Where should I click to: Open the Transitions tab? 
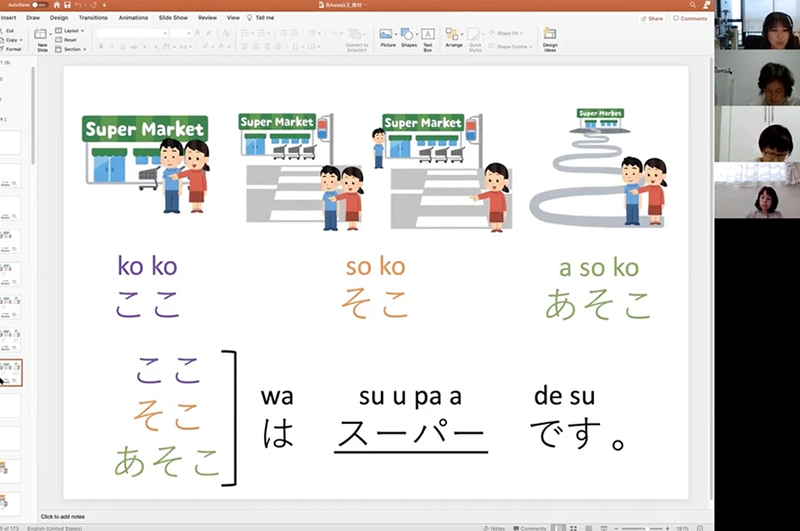coord(93,17)
